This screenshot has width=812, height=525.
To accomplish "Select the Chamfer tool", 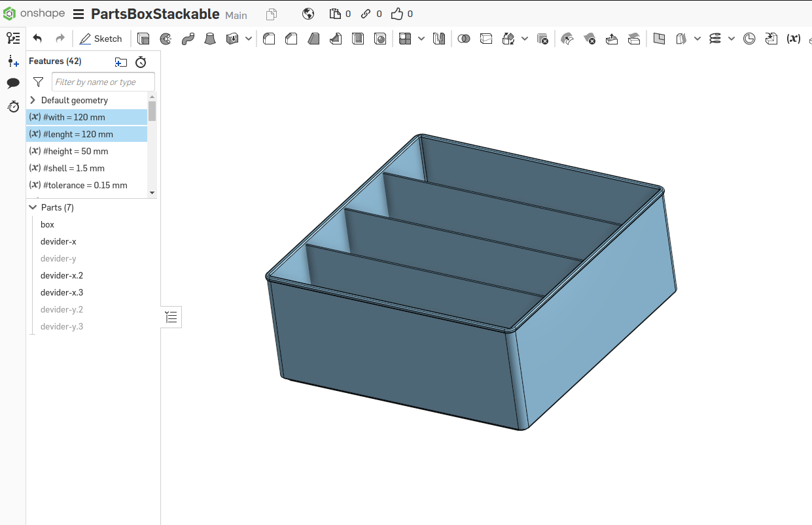I will [x=291, y=39].
